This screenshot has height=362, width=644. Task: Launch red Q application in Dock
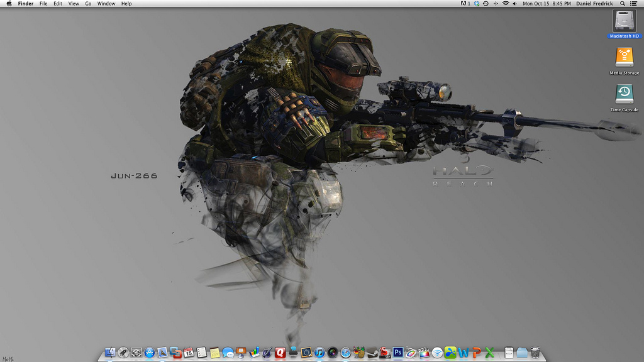click(x=280, y=352)
